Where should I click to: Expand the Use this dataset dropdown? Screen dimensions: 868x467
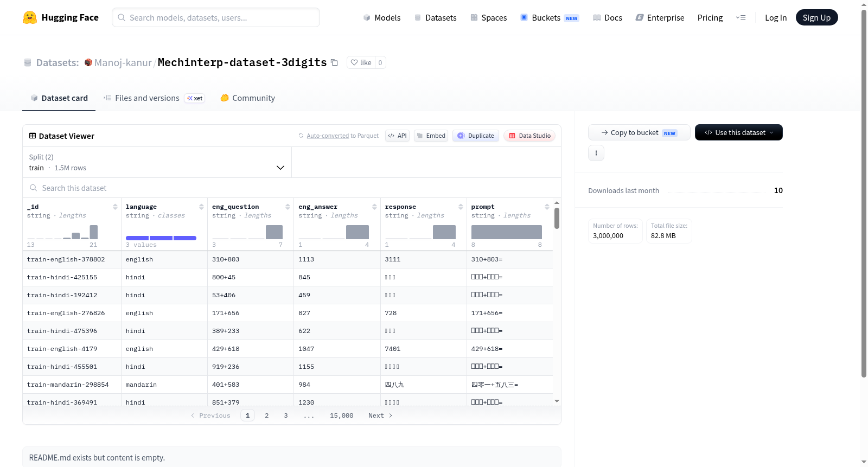[x=739, y=132]
